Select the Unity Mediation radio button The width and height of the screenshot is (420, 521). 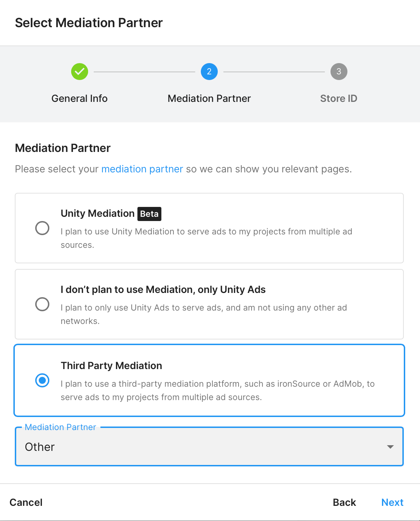point(42,228)
